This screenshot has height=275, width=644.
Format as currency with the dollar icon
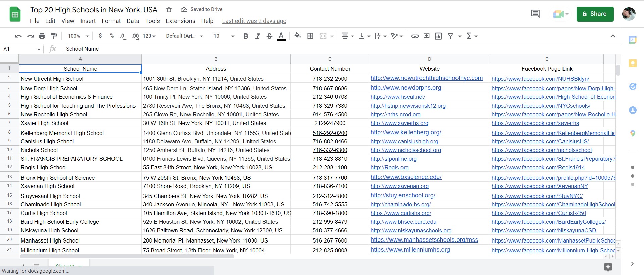(x=100, y=36)
